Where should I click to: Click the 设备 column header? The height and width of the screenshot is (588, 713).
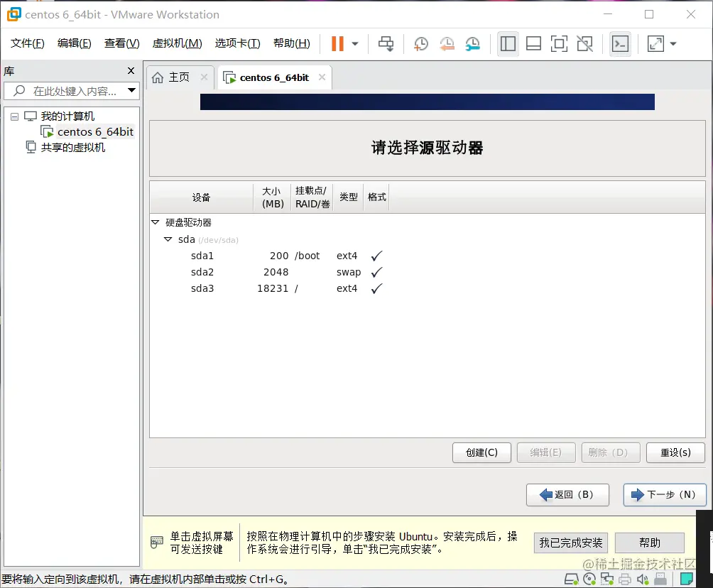[202, 197]
